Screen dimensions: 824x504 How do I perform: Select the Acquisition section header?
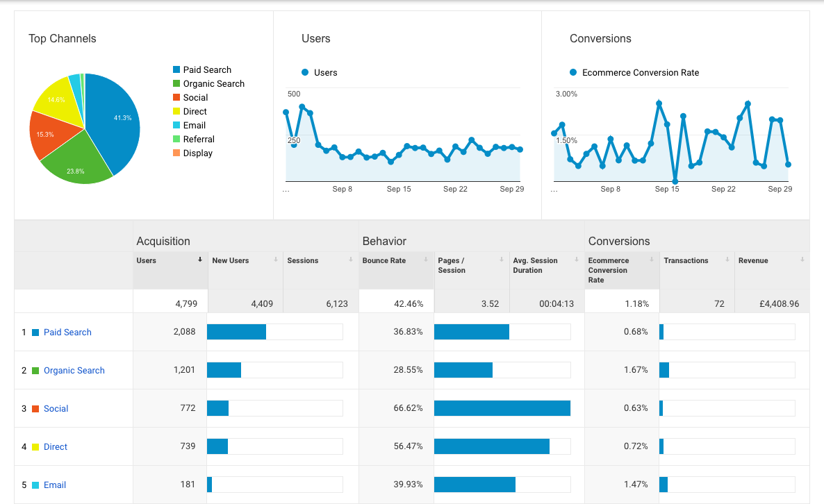click(x=162, y=241)
